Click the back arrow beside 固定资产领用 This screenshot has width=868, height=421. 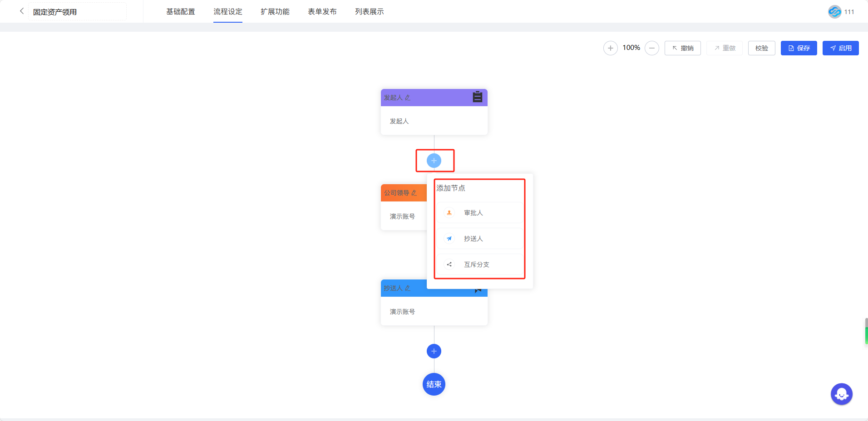[21, 11]
